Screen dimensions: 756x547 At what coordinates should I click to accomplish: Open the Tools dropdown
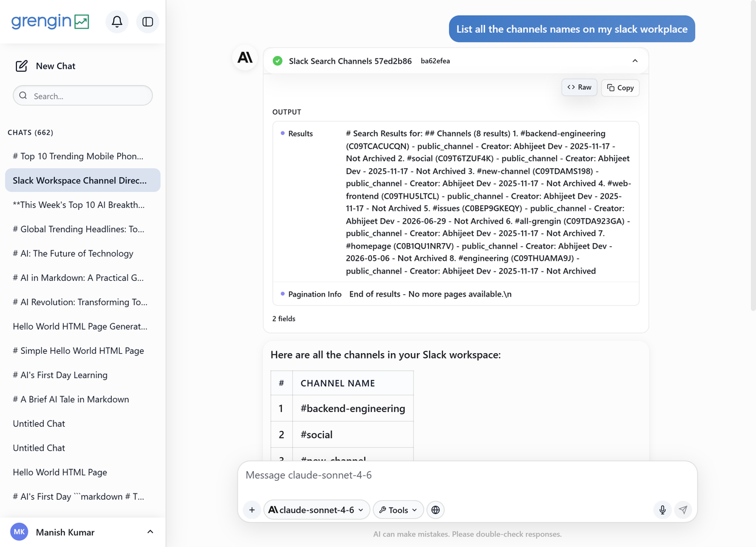click(x=398, y=510)
